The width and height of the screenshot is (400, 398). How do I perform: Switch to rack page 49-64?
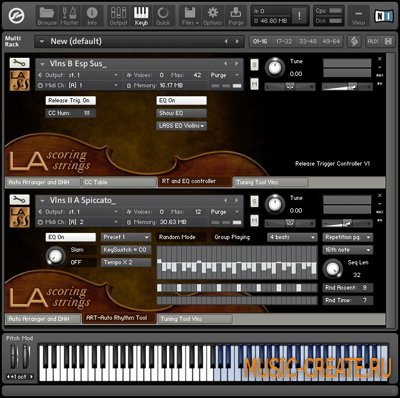pyautogui.click(x=331, y=41)
